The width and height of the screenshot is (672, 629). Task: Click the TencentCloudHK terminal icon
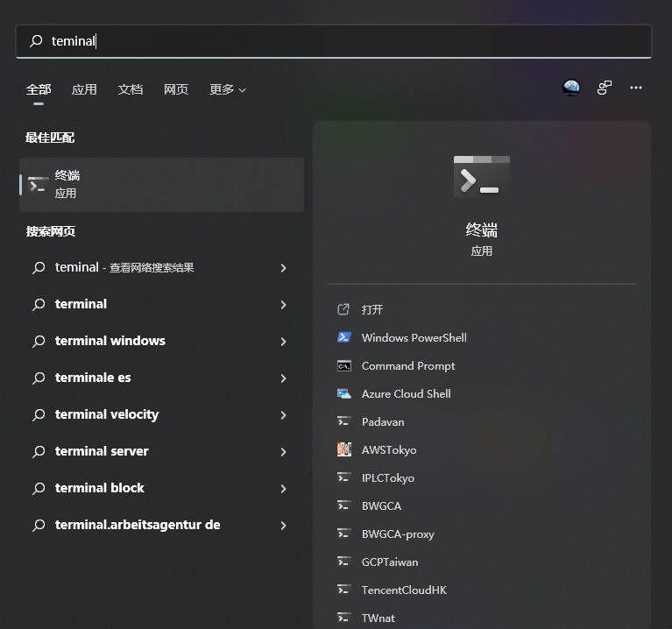344,590
